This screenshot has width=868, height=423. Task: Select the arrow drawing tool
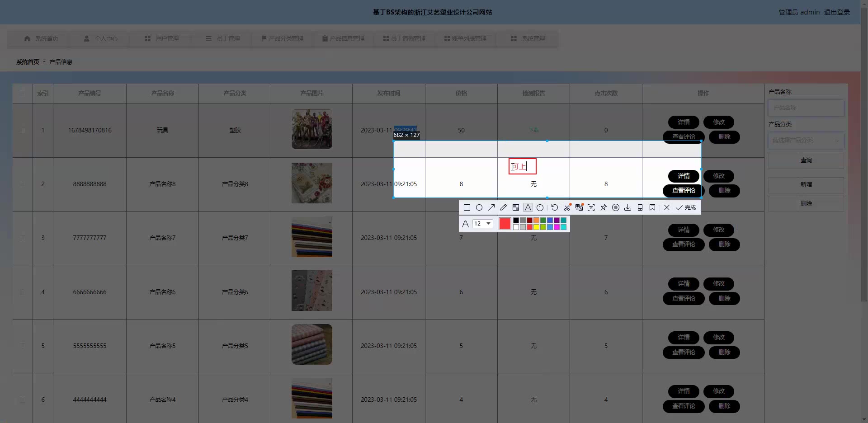click(491, 207)
